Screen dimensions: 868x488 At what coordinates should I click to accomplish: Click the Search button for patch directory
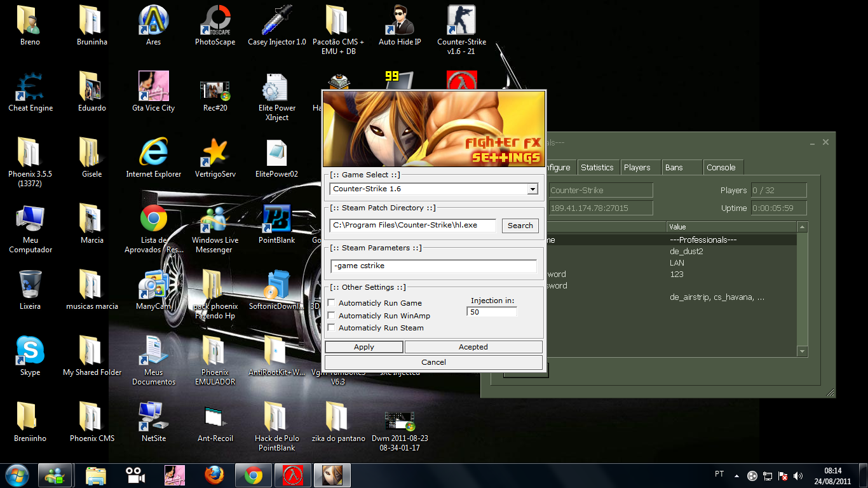(520, 226)
